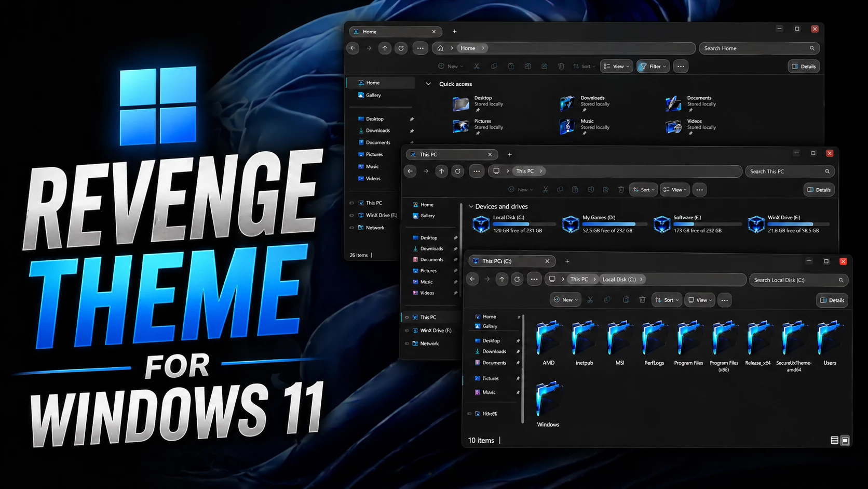The image size is (868, 489).
Task: Click the Delete trash icon in the C: toolbar
Action: coord(643,300)
